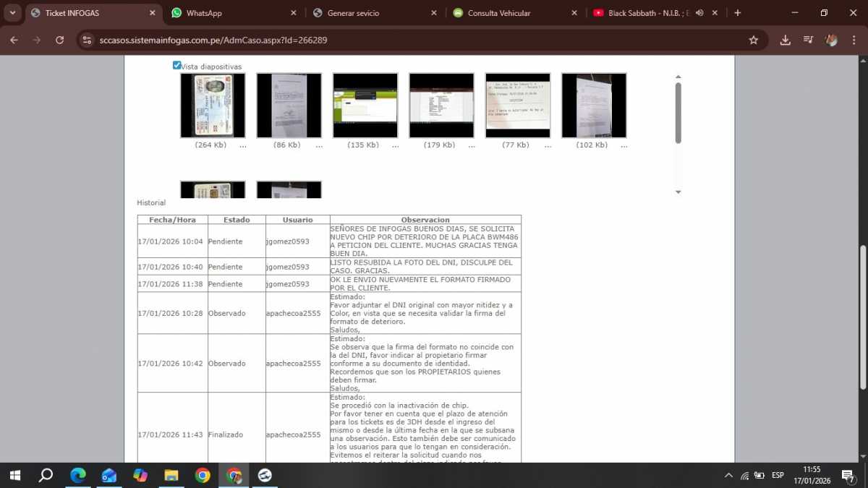This screenshot has height=488, width=868.
Task: Launch Microsoft Edge from the taskbar
Action: tap(77, 475)
